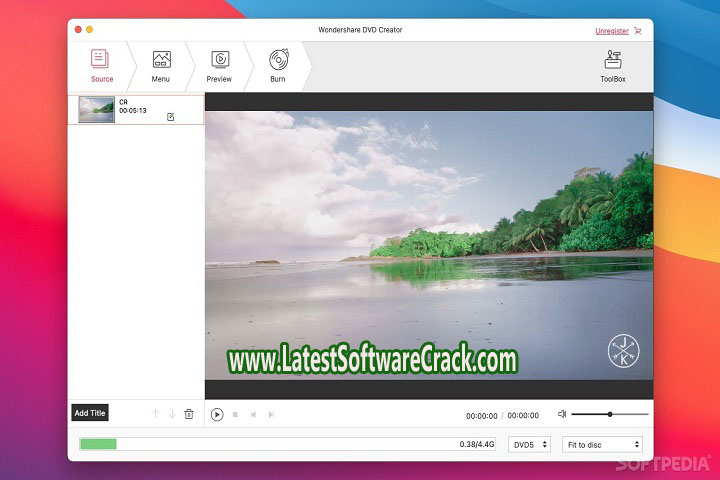This screenshot has width=720, height=480.
Task: Skip to the next frame button
Action: tap(271, 414)
